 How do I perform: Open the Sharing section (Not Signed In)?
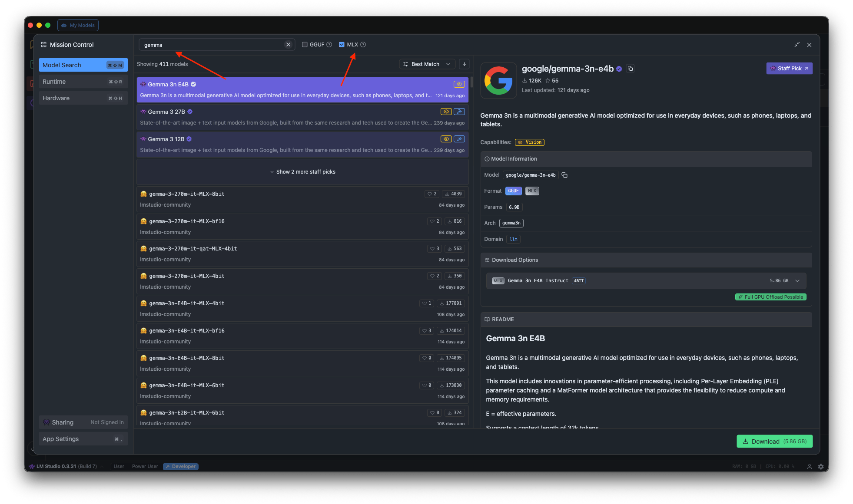[83, 422]
